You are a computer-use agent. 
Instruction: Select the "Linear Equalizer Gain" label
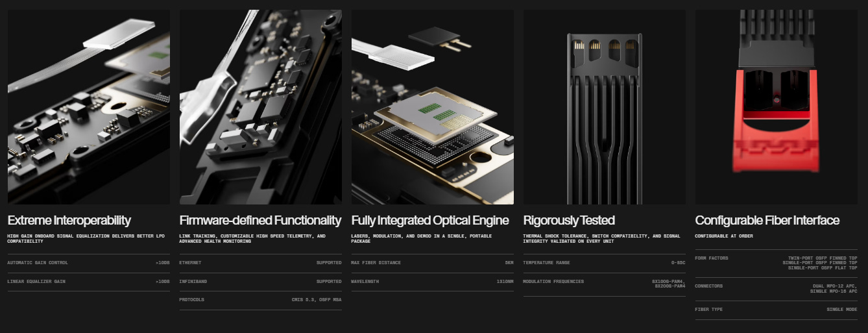click(x=36, y=282)
